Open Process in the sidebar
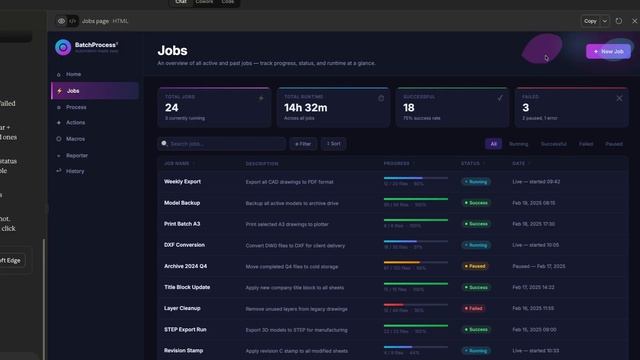 point(76,107)
